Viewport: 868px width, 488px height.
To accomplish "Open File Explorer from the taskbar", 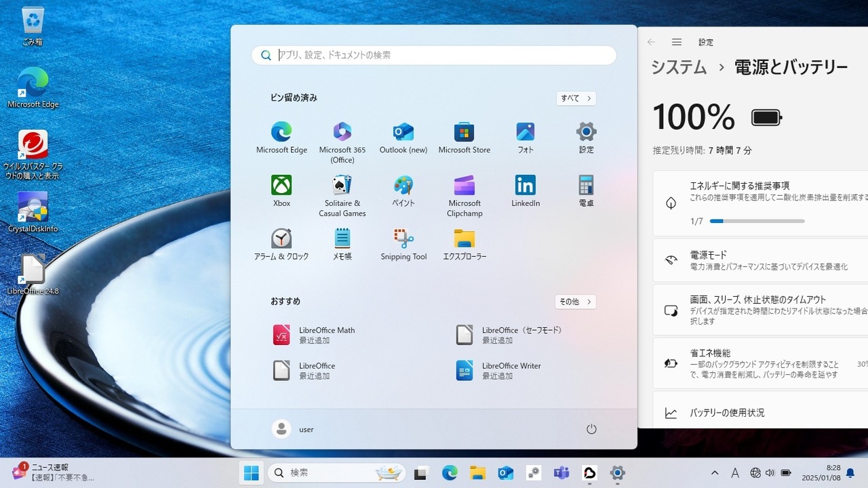I will (477, 473).
